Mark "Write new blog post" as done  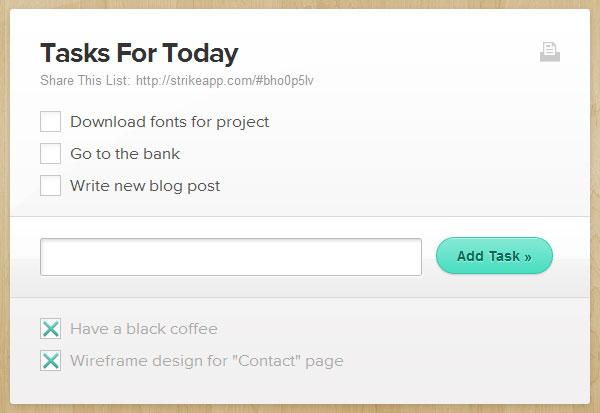click(51, 186)
